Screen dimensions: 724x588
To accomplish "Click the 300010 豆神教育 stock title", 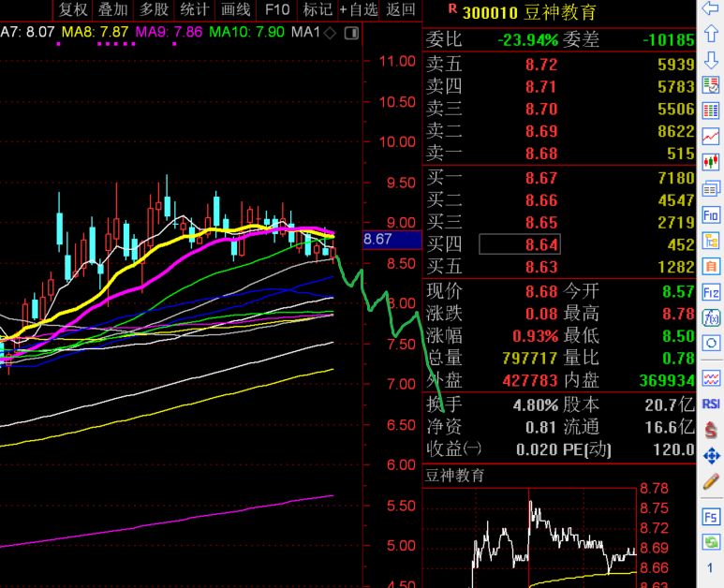I will tap(529, 12).
